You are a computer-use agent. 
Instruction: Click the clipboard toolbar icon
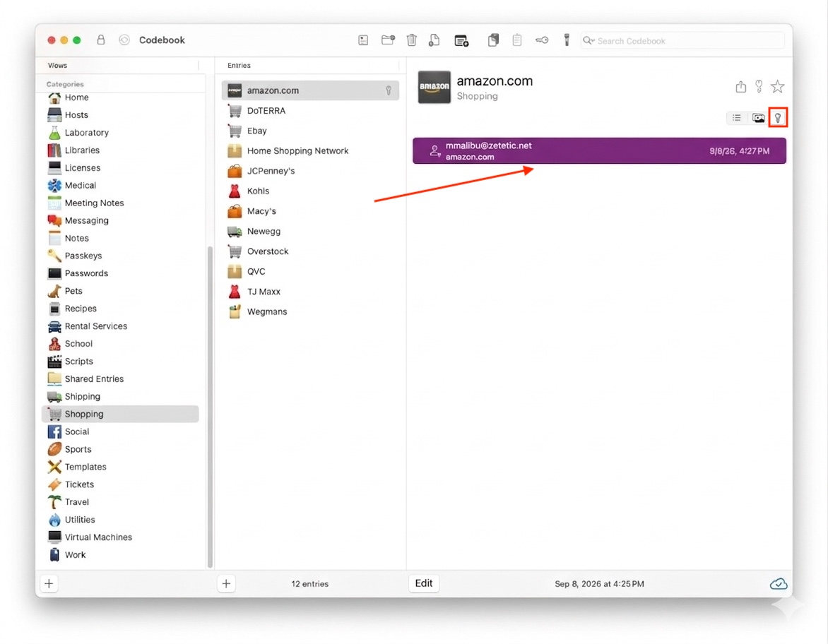click(517, 40)
